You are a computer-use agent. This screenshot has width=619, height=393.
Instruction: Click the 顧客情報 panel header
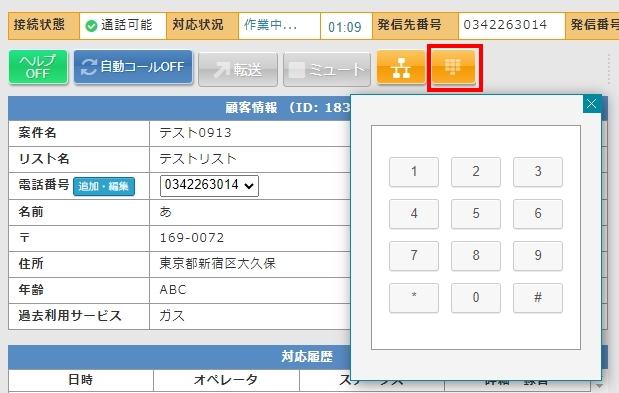(180, 108)
